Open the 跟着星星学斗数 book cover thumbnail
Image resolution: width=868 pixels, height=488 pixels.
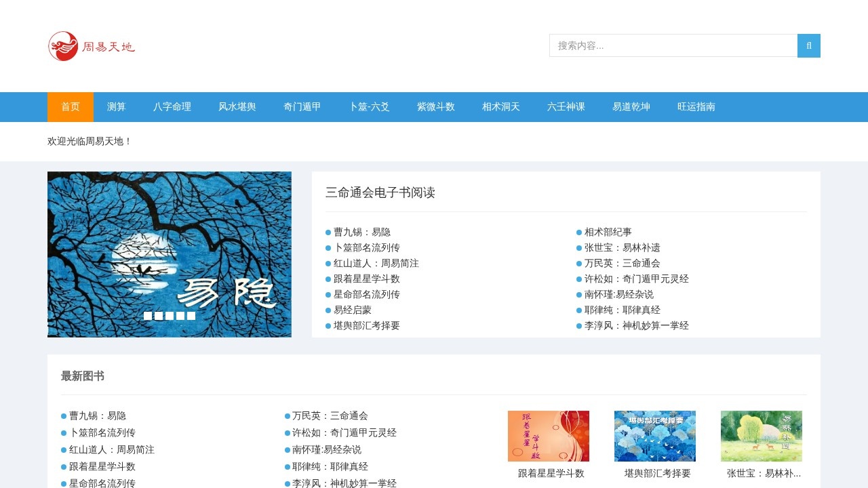(549, 436)
